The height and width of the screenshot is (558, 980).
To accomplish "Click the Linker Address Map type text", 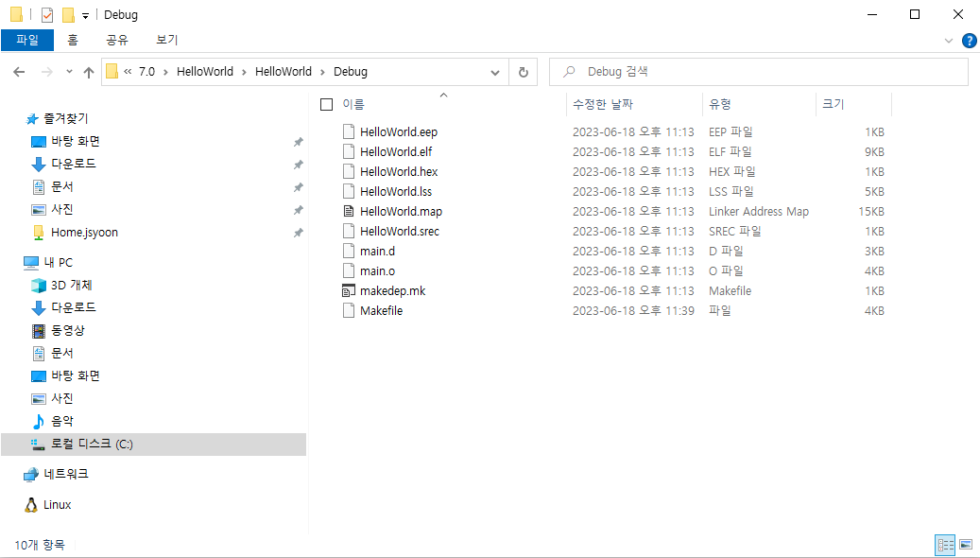I will coord(758,212).
